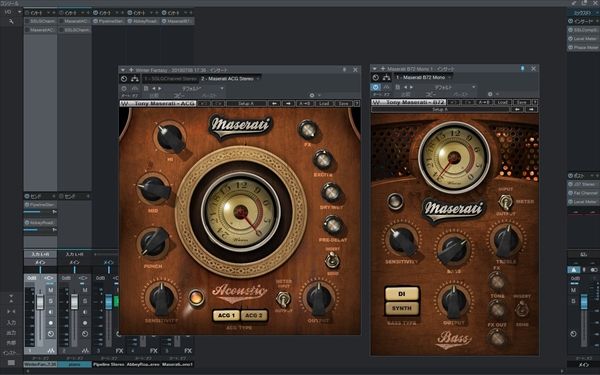Flip the INSERT/SEND switch on ACG plugin
Screen dimensions: 600x375
[332, 261]
